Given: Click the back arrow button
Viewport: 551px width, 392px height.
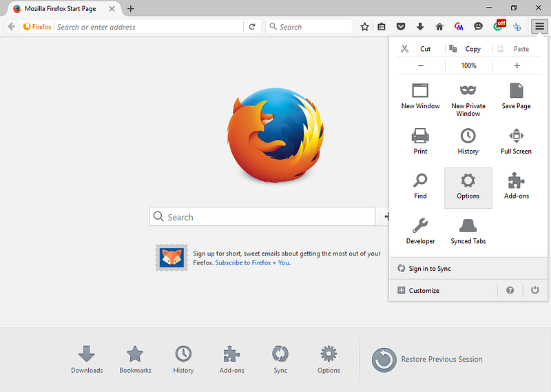Looking at the screenshot, I should [x=11, y=27].
